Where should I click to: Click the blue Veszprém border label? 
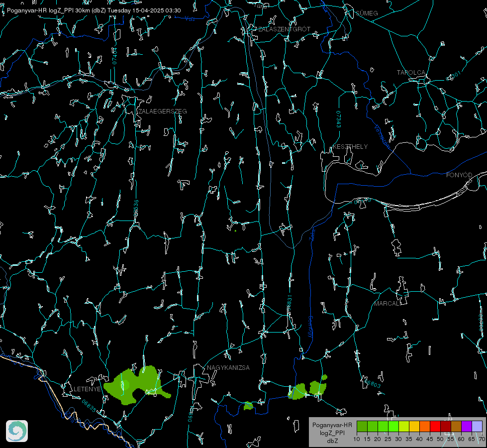[x=383, y=136]
